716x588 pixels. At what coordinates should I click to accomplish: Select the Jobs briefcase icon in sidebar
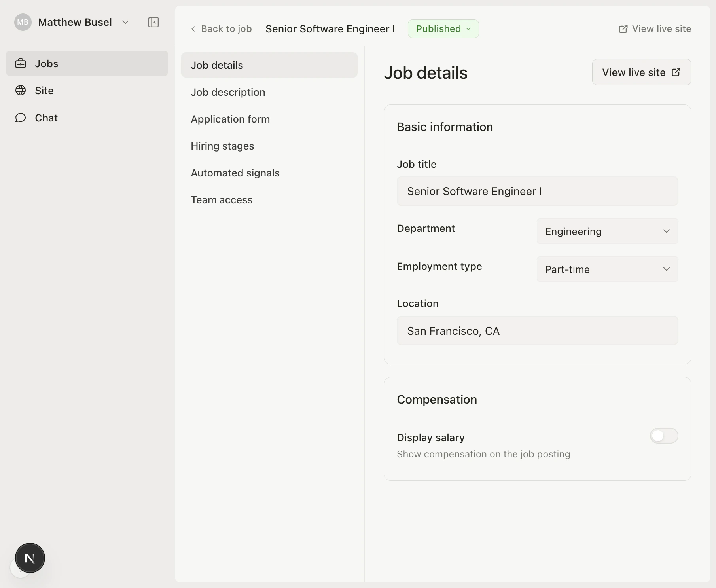[x=21, y=63]
